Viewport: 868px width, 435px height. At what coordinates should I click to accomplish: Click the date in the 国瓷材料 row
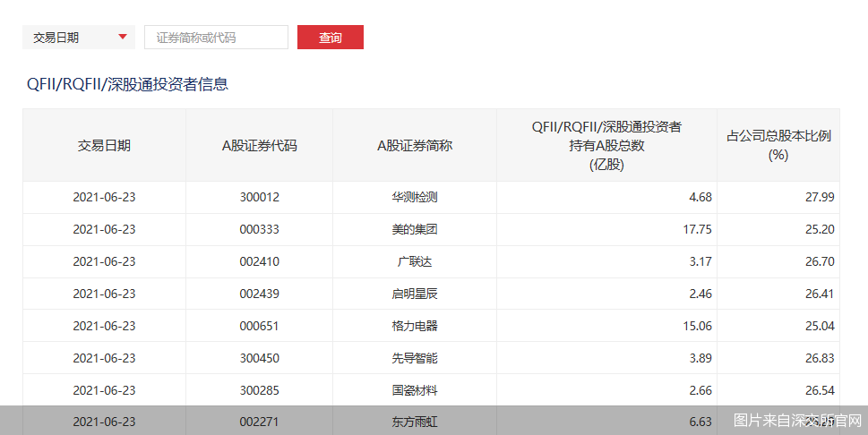(x=104, y=390)
